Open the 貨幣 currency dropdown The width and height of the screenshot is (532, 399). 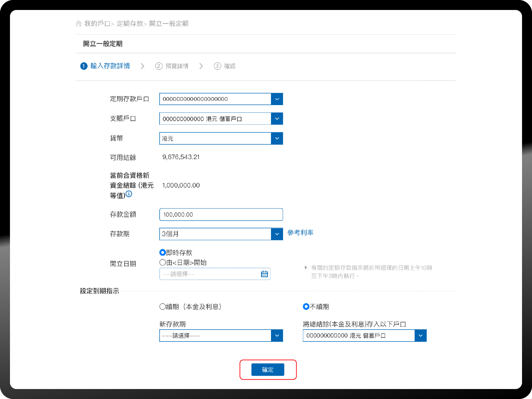(277, 139)
